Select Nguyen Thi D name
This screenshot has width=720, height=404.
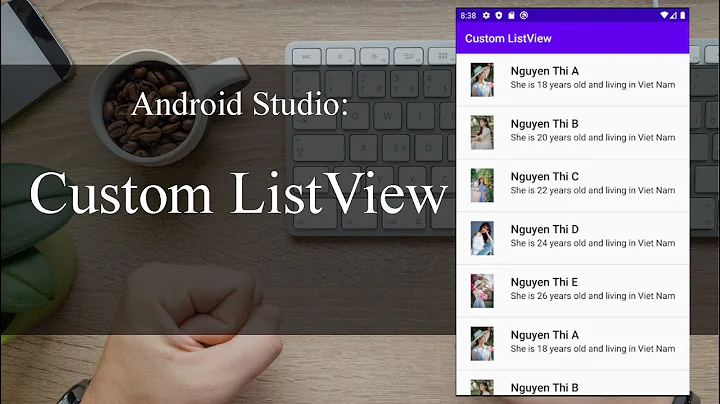545,230
